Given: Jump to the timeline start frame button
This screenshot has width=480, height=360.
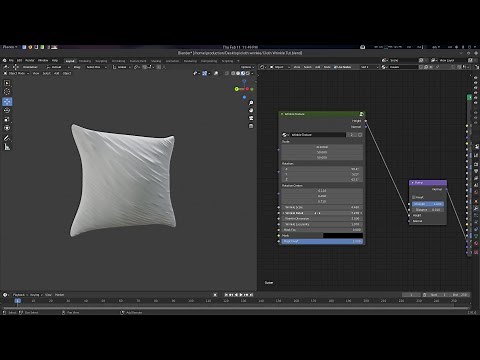Looking at the screenshot, I should pos(227,295).
